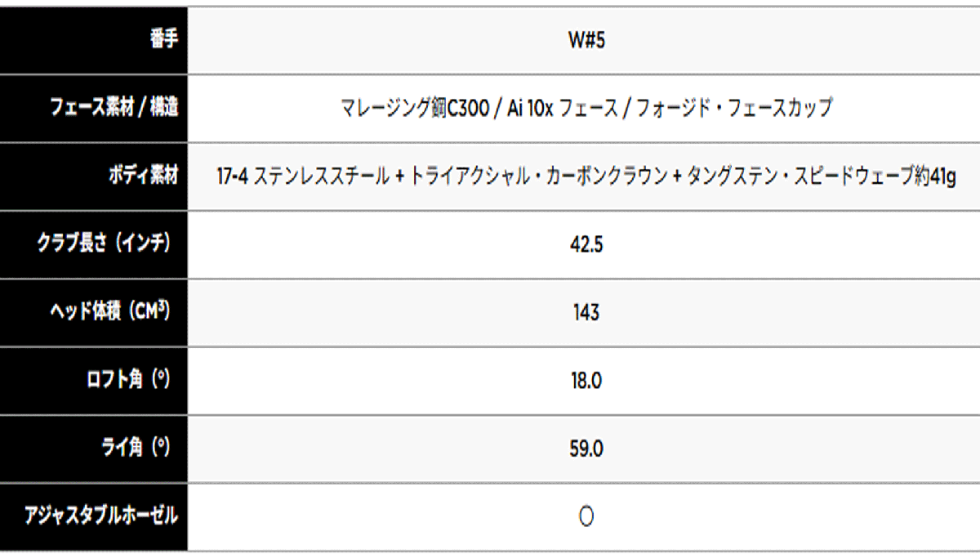The image size is (980, 554).
Task: Select the 18.0 loft angle value
Action: [586, 381]
